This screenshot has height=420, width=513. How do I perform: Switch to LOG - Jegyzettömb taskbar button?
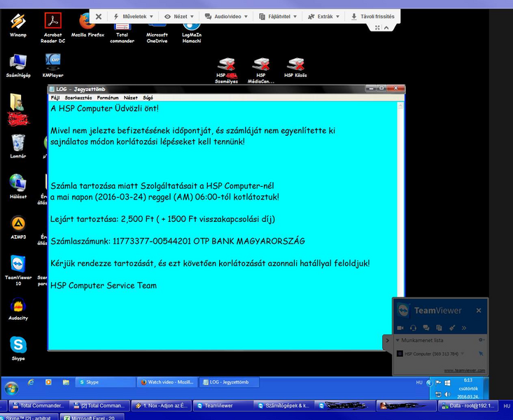coord(229,382)
